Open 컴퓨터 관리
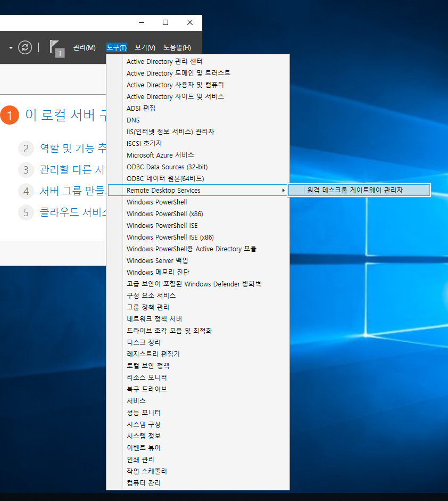448x501 pixels. 198,483
